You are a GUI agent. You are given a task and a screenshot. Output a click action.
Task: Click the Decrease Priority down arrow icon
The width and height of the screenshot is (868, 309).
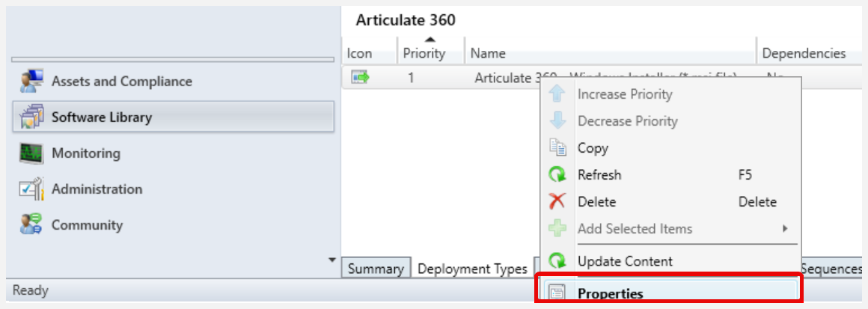coord(557,120)
